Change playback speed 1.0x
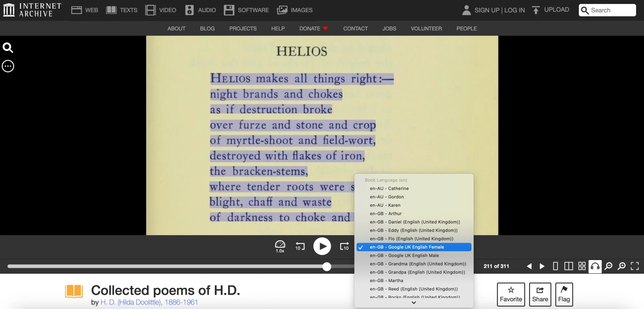The width and height of the screenshot is (644, 309). click(280, 246)
